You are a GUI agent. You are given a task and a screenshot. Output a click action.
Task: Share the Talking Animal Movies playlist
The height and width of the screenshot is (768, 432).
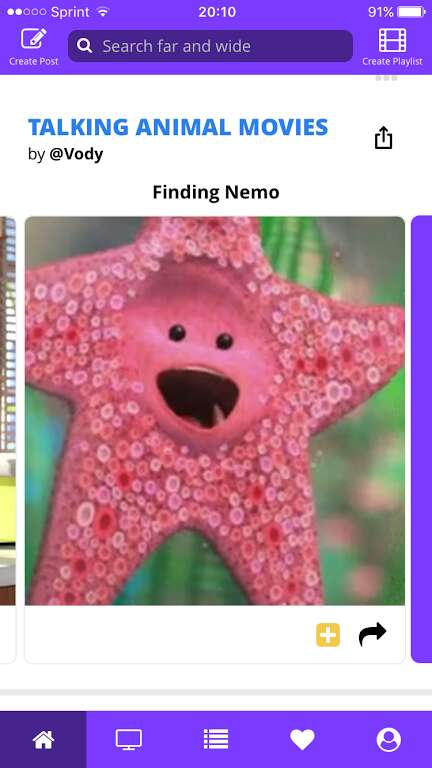point(384,137)
